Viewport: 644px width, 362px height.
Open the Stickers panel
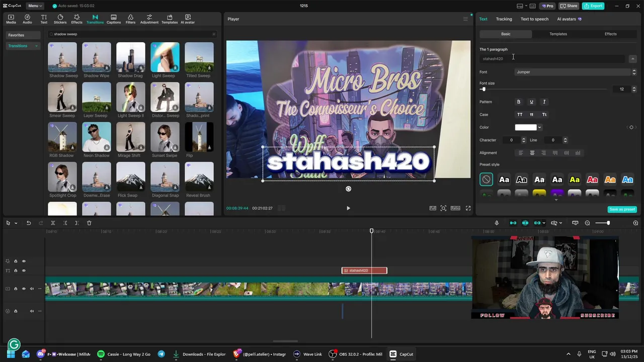[x=60, y=19]
